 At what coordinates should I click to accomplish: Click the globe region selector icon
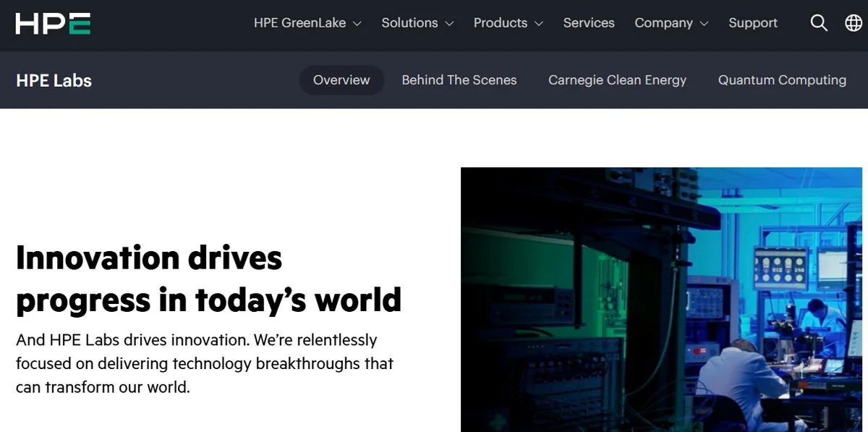(853, 23)
